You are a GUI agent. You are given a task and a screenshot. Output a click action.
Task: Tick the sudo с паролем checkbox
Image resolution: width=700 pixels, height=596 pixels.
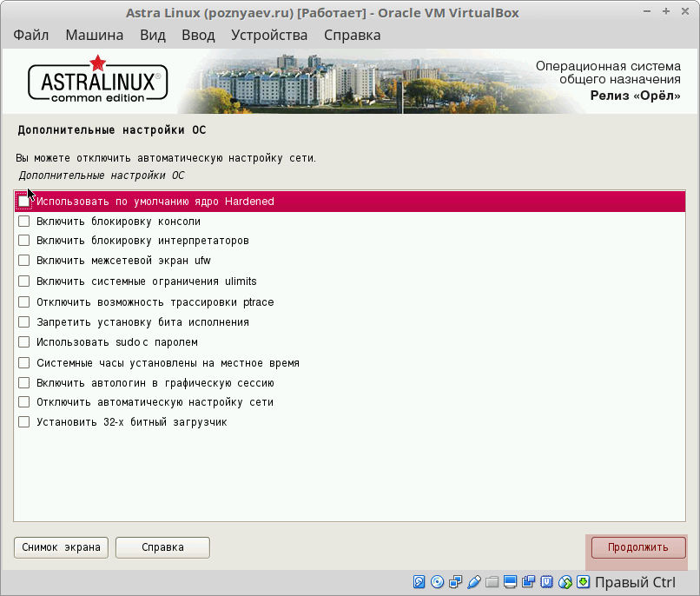(24, 342)
